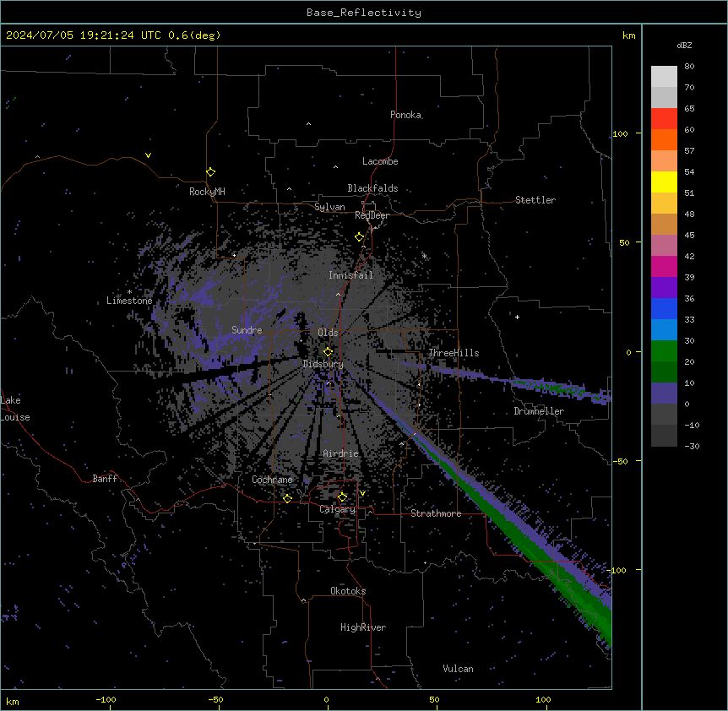The width and height of the screenshot is (728, 711).
Task: Click the Blackfalds label
Action: point(372,188)
